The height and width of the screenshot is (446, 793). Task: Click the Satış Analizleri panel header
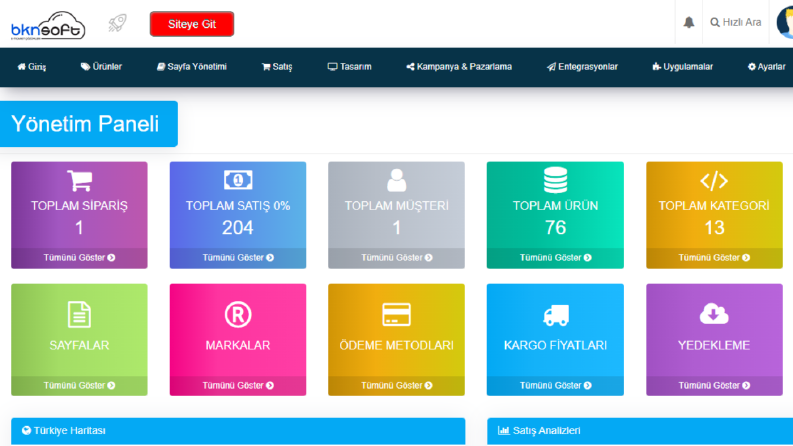coord(640,431)
